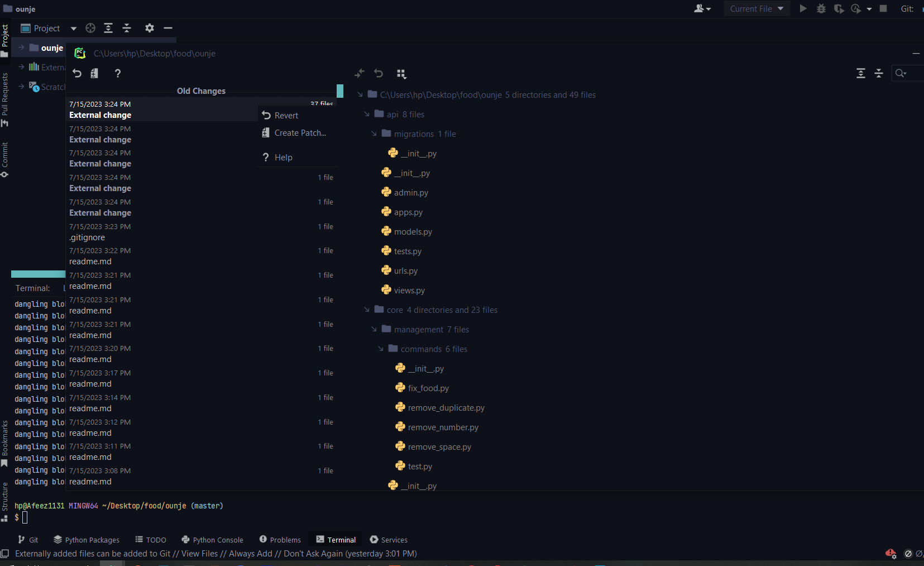Open the Project view dropdown arrow
The width and height of the screenshot is (924, 566).
point(74,28)
